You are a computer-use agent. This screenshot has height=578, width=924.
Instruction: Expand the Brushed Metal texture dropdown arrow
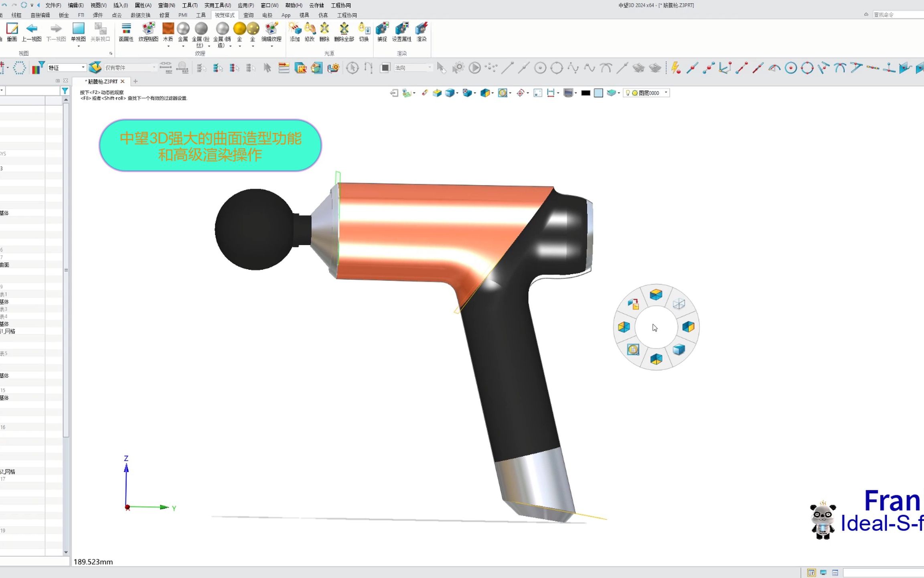coord(209,46)
